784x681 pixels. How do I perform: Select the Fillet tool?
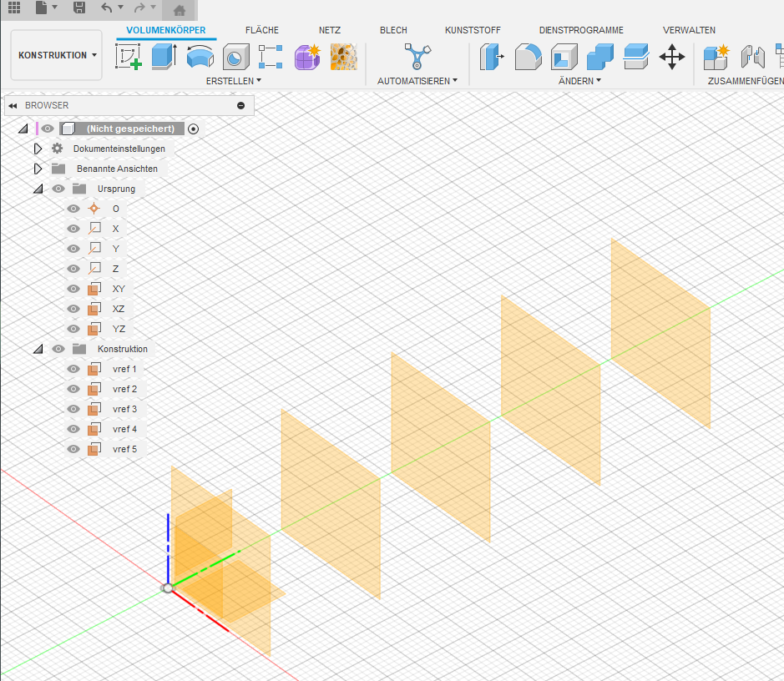528,56
